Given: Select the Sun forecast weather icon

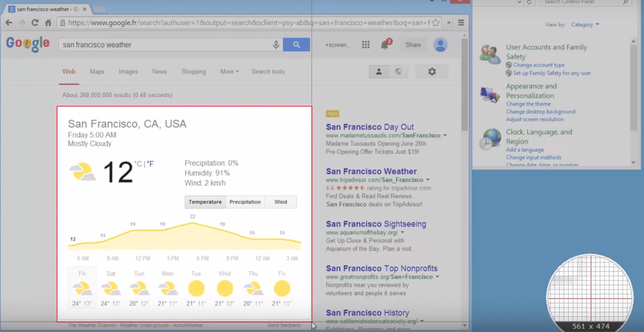Looking at the screenshot, I should coord(139,289).
